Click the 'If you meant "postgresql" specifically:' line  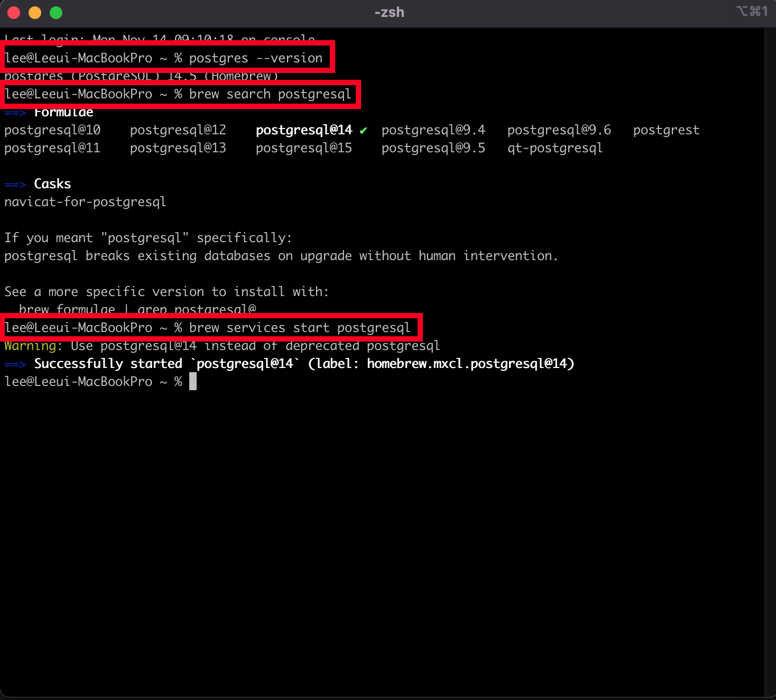148,238
